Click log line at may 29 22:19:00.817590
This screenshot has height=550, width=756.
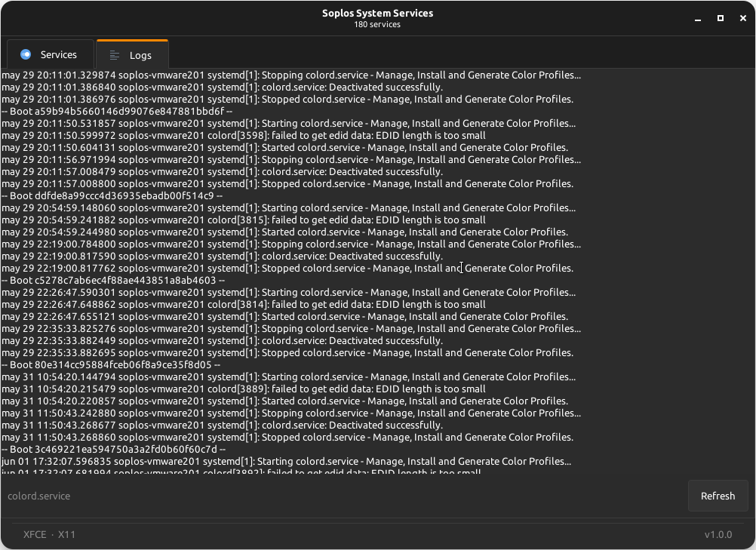click(x=223, y=256)
